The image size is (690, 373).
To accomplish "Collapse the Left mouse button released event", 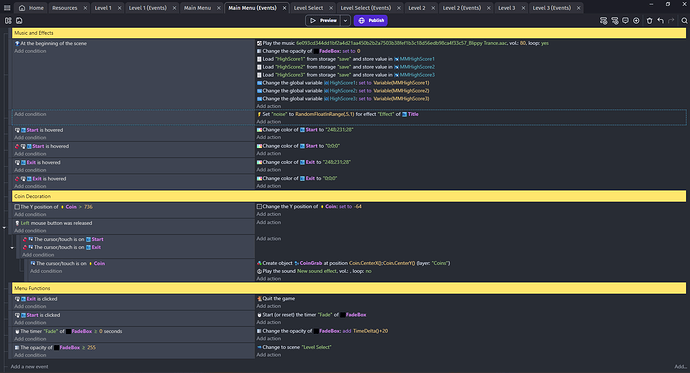I will [4, 228].
